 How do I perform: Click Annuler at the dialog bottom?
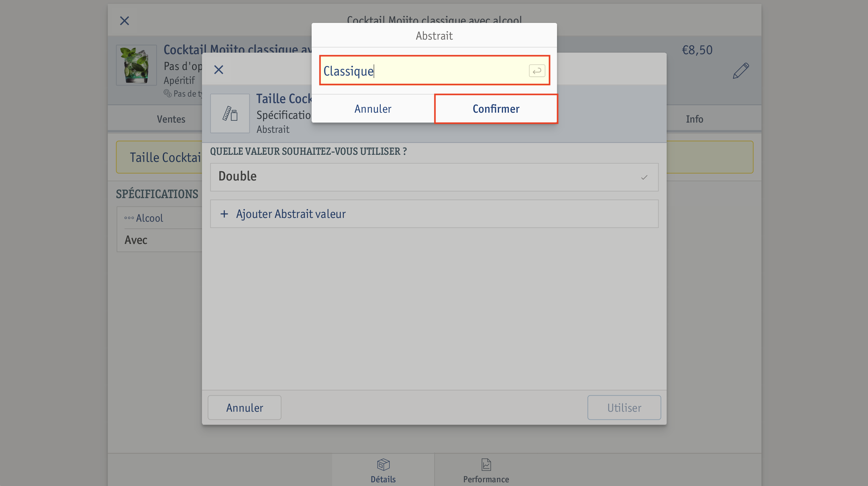[x=244, y=407]
